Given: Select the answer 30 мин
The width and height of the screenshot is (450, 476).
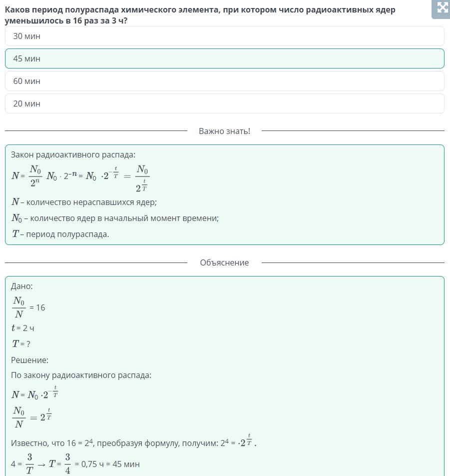Looking at the screenshot, I should coord(225,36).
